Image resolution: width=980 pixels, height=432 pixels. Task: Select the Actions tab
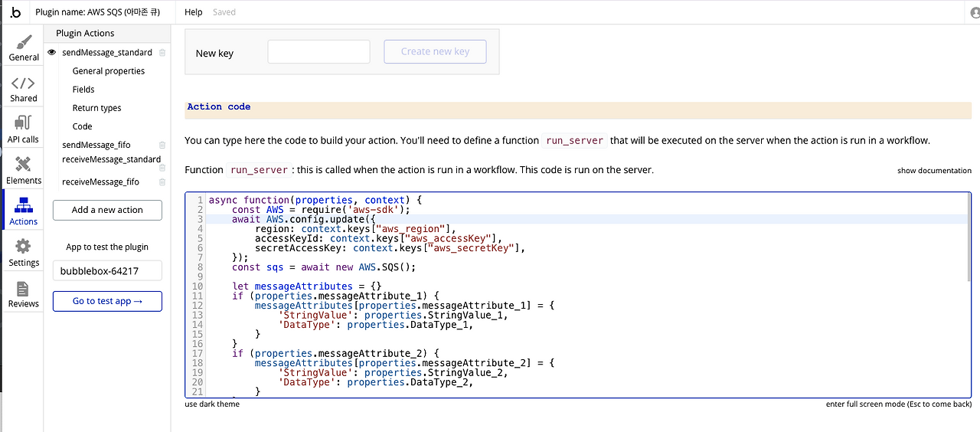24,211
